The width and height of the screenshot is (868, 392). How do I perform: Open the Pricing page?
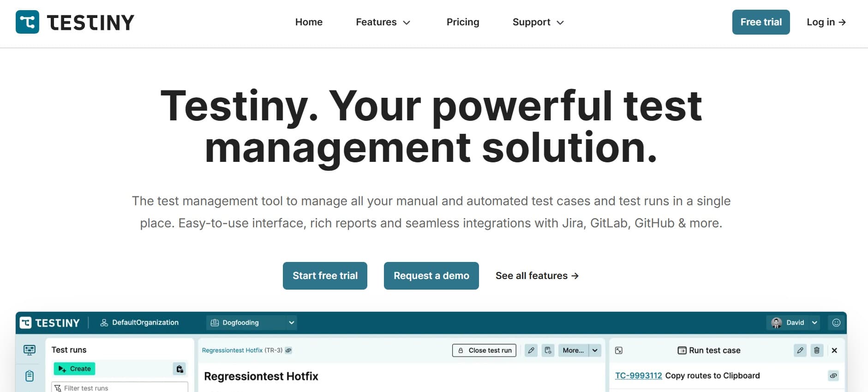(463, 22)
